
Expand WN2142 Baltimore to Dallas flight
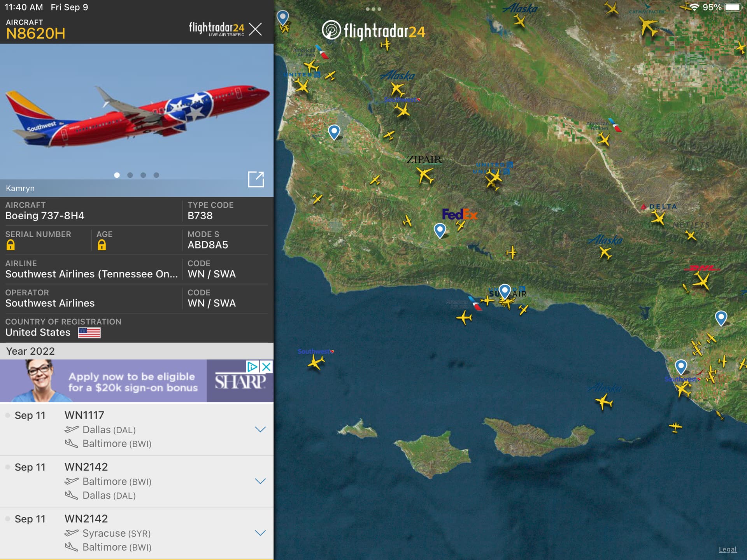(260, 481)
